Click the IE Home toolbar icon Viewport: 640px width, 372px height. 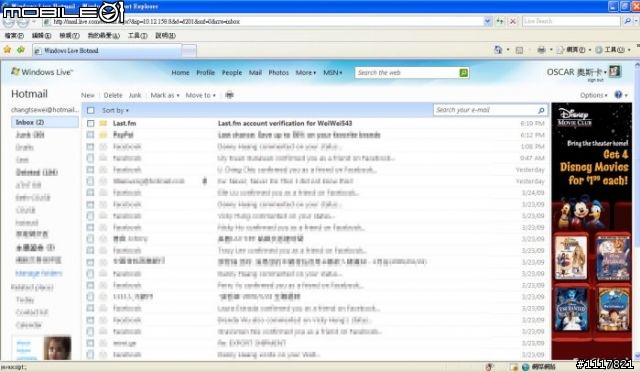tap(498, 50)
